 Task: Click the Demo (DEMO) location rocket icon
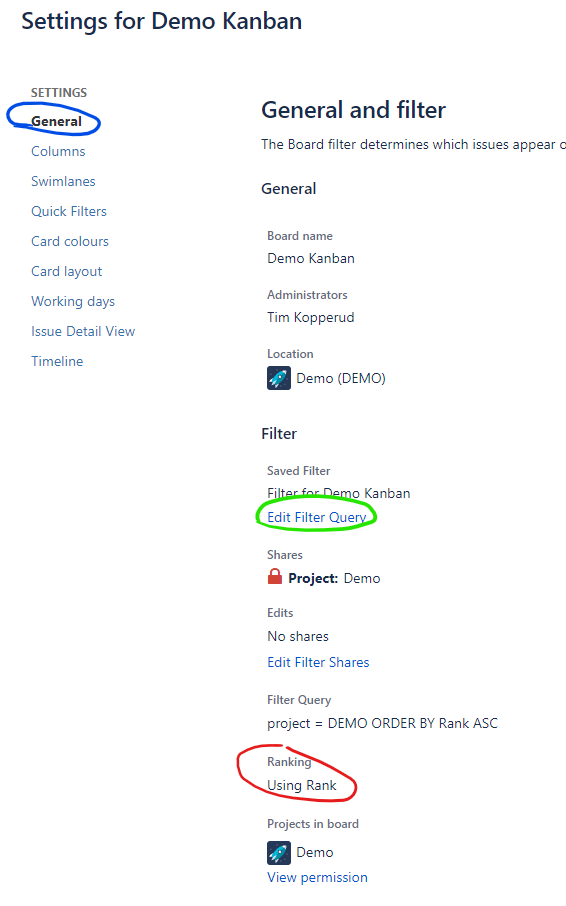(279, 378)
